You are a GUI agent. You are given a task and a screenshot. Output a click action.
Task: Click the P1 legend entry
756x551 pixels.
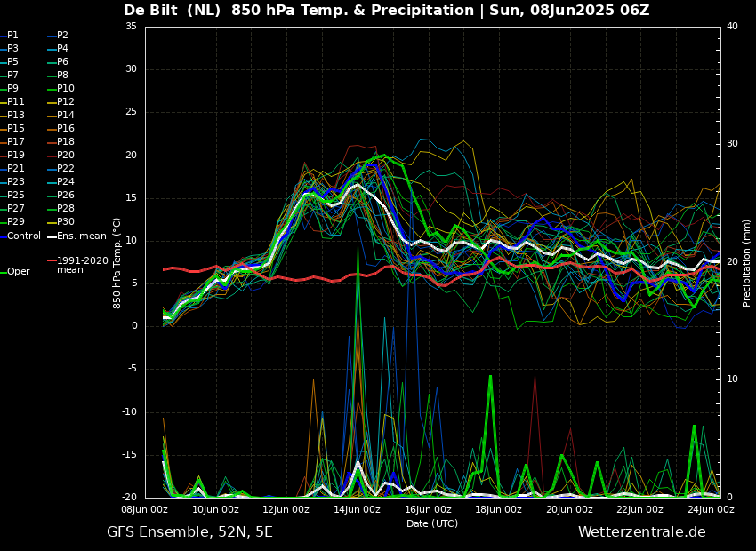coord(12,36)
